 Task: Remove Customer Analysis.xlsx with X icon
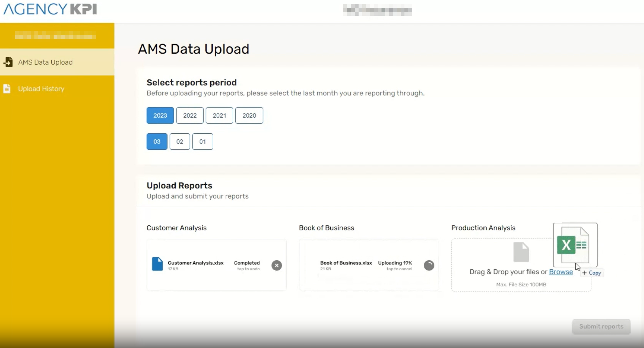276,265
